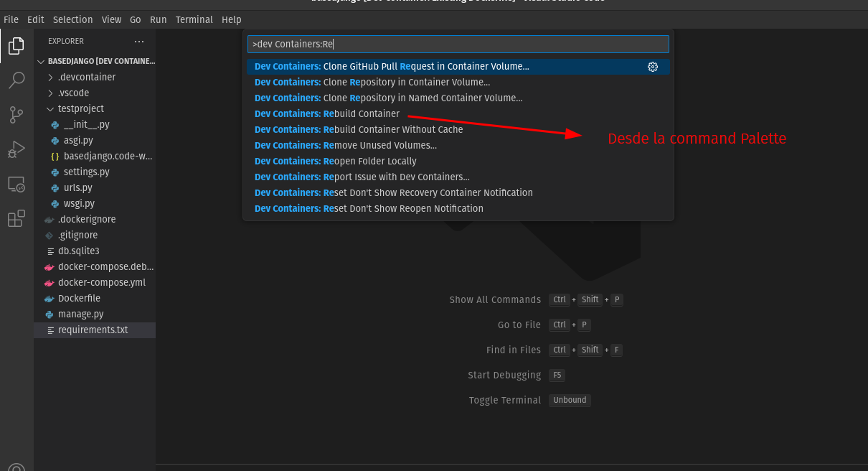Expand the .vscode folder
The height and width of the screenshot is (471, 868).
click(95, 93)
